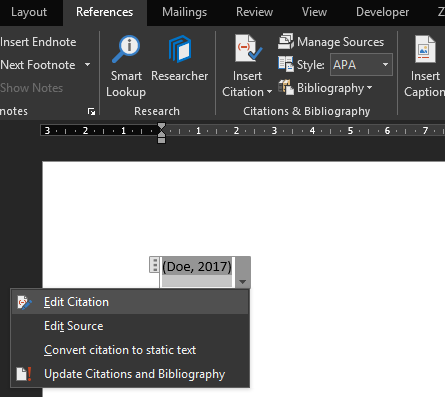This screenshot has height=397, width=445.
Task: Click the Style icon beside APA
Action: (286, 64)
